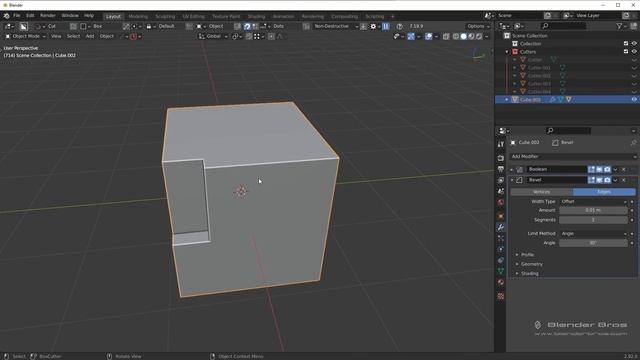Screen dimensions: 640x360
Task: Open the File menu
Action: pyautogui.click(x=16, y=16)
